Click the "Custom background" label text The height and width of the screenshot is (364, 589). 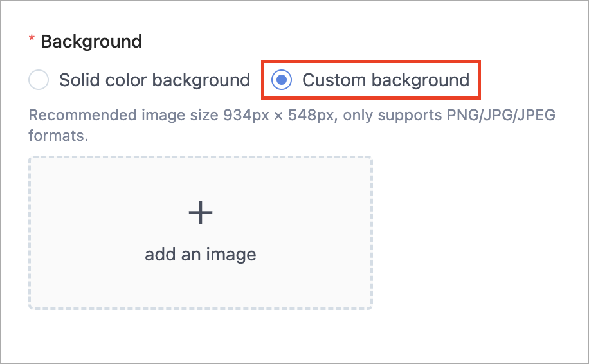click(x=386, y=80)
